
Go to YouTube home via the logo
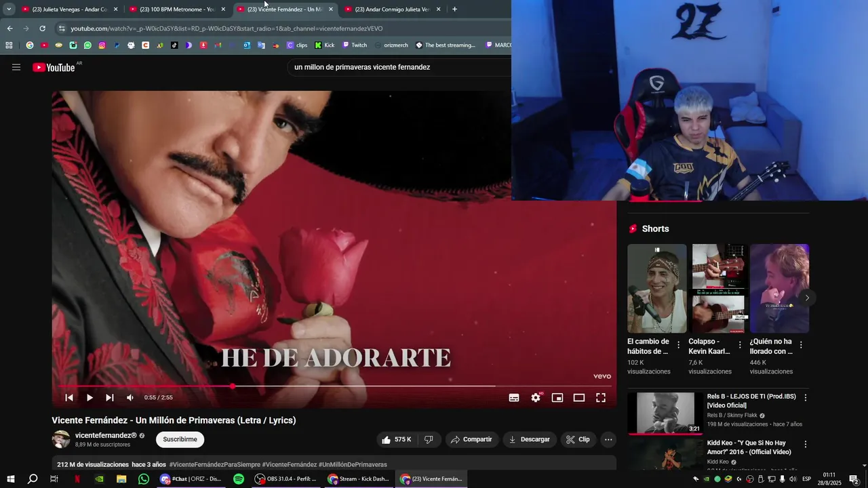tap(54, 67)
